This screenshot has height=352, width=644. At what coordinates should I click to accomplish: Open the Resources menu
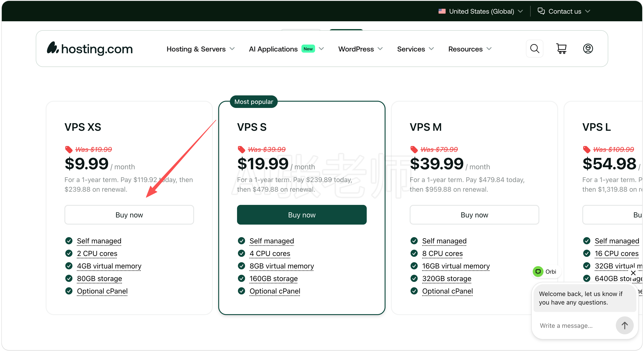point(465,49)
